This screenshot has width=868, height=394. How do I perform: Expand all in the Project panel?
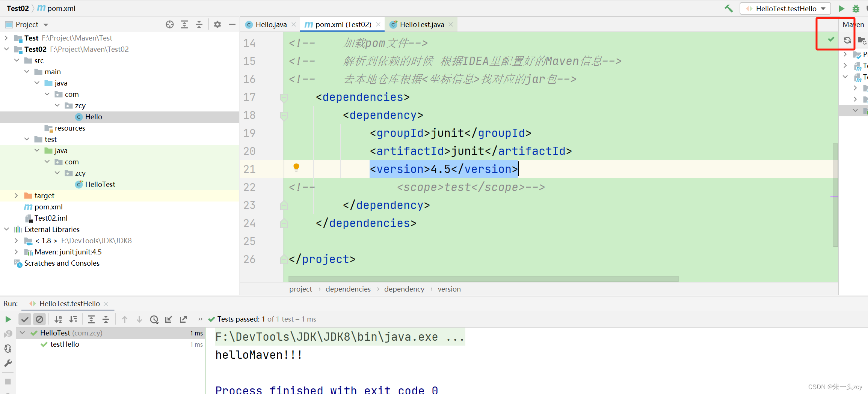(x=184, y=24)
